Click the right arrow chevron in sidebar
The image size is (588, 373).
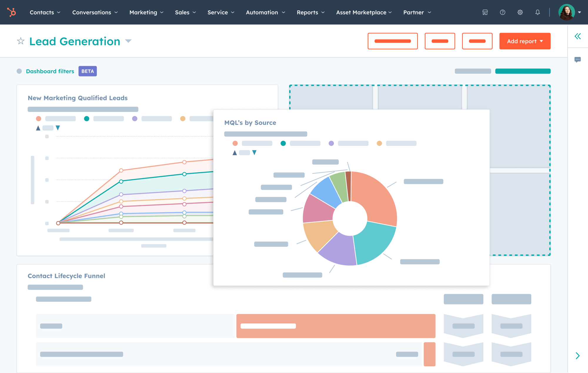tap(578, 356)
